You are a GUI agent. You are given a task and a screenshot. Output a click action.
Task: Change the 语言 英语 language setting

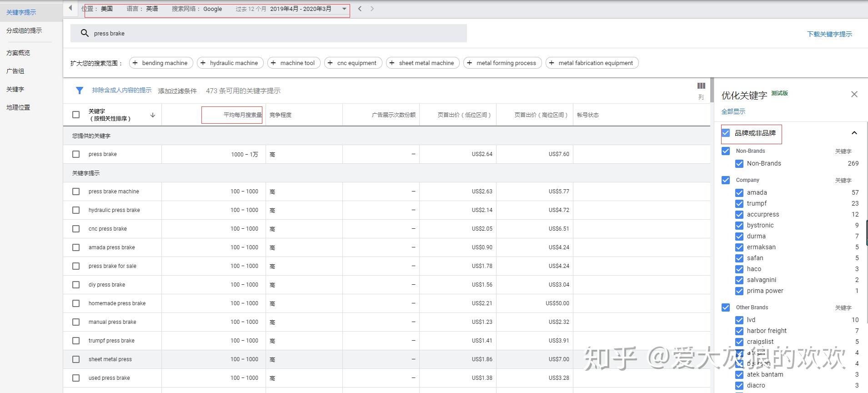[142, 9]
